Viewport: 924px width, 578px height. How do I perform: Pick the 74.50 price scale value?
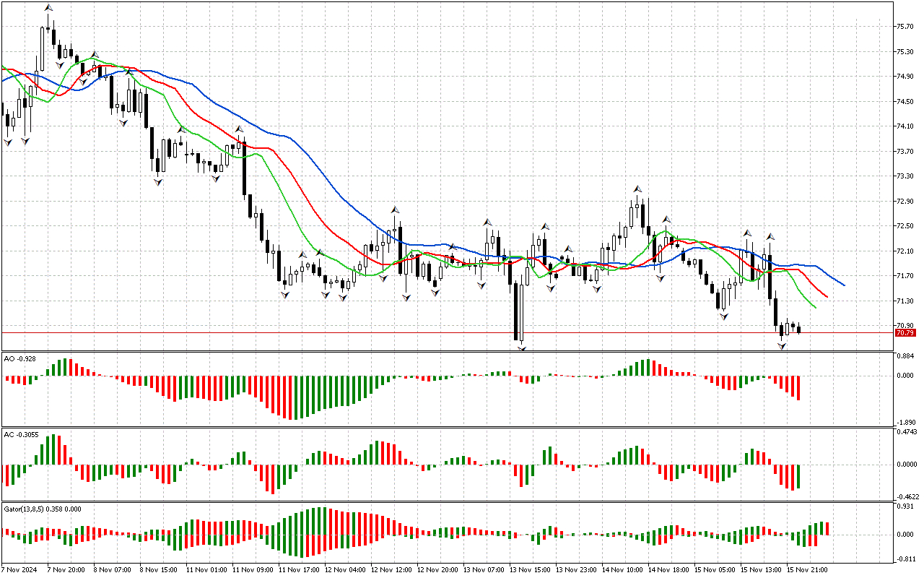click(x=904, y=102)
